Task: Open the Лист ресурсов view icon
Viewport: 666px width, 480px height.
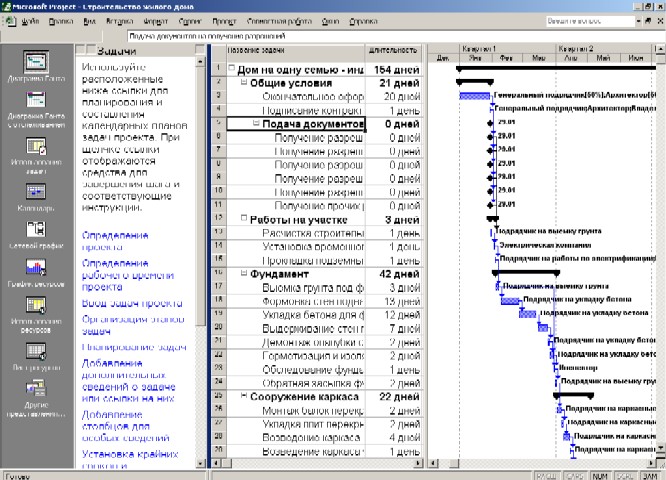Action: coord(36,351)
